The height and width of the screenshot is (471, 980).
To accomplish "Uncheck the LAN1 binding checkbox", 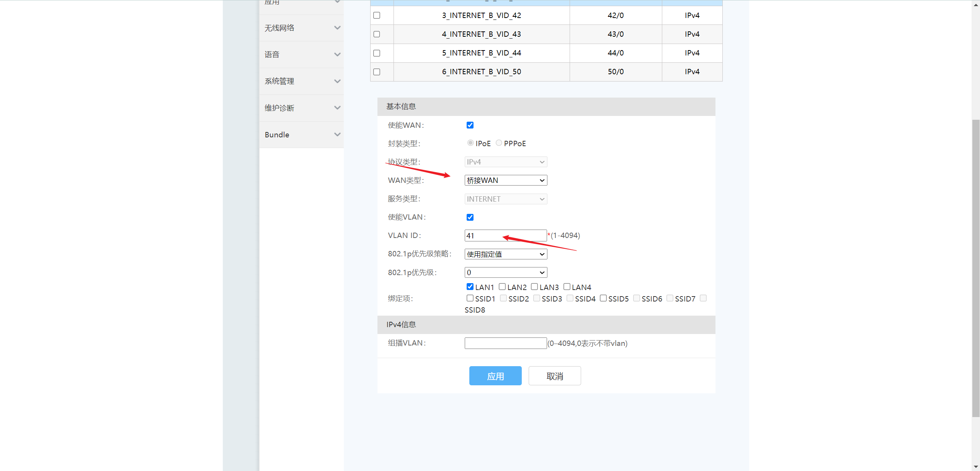I will coord(470,287).
